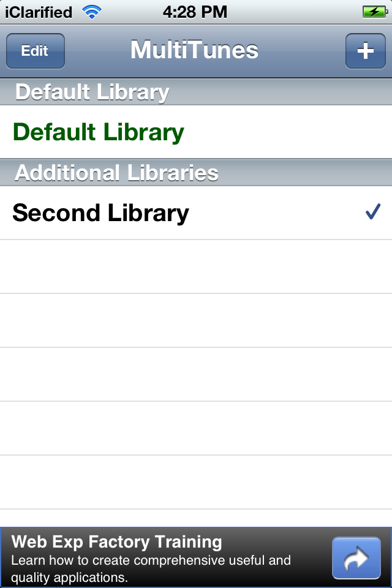Tap the MultiTunes title
This screenshot has width=392, height=588.
tap(194, 51)
